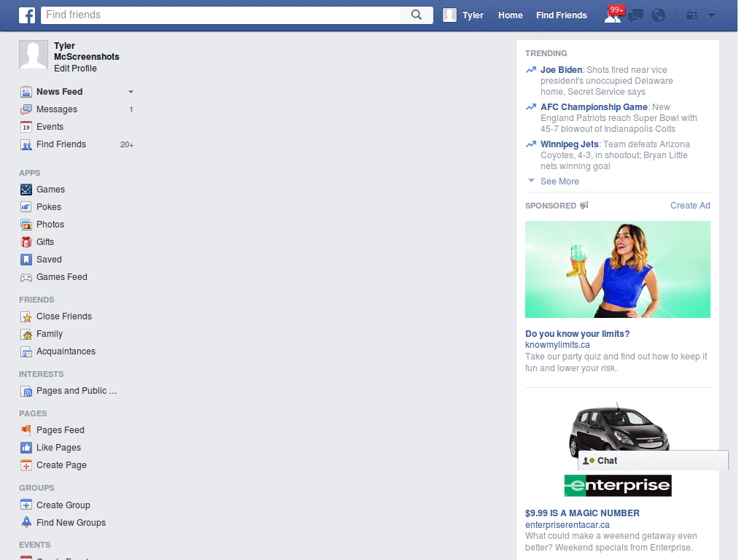This screenshot has height=560, width=747.
Task: Open Events label in sidebar
Action: coord(50,127)
